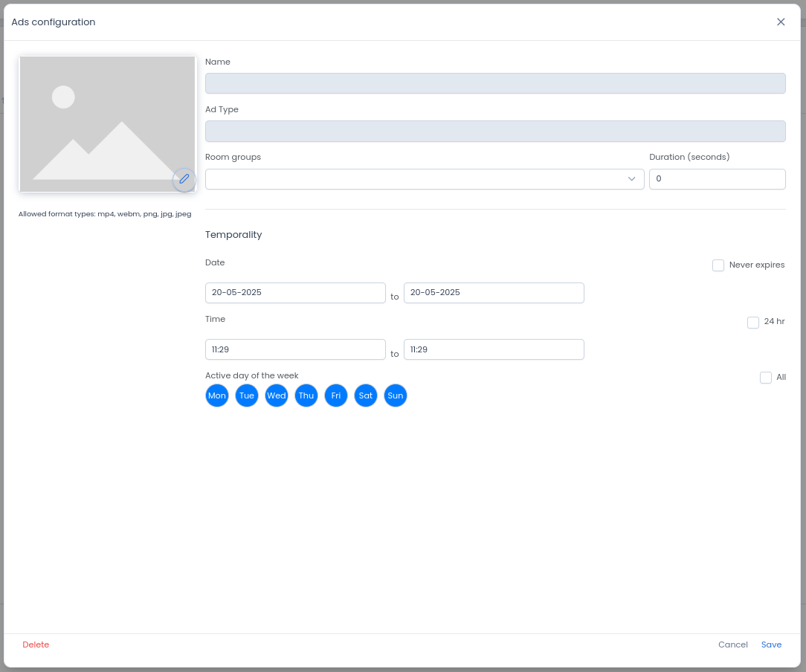Viewport: 806px width, 672px height.
Task: Click the start time field
Action: tap(296, 349)
